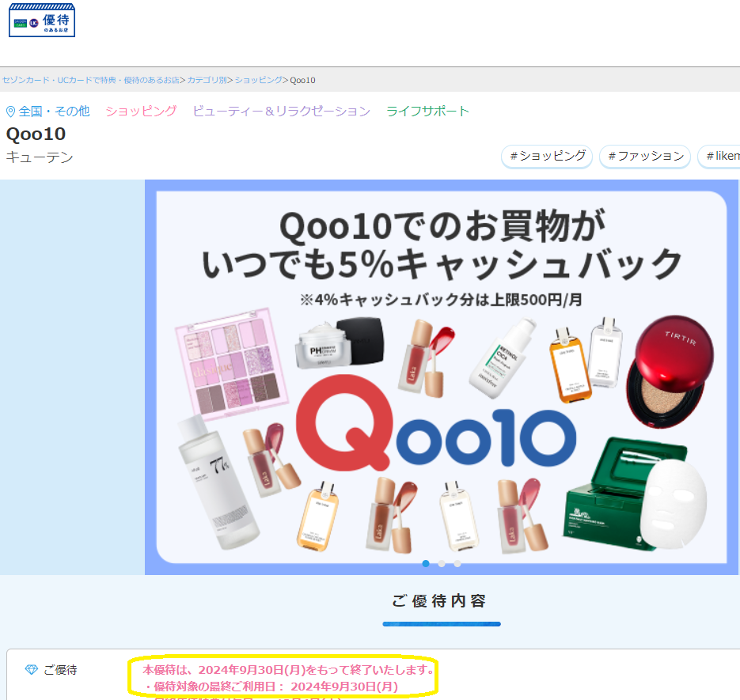Click the diamond icon beside ご優待
This screenshot has height=700, width=740.
31,670
